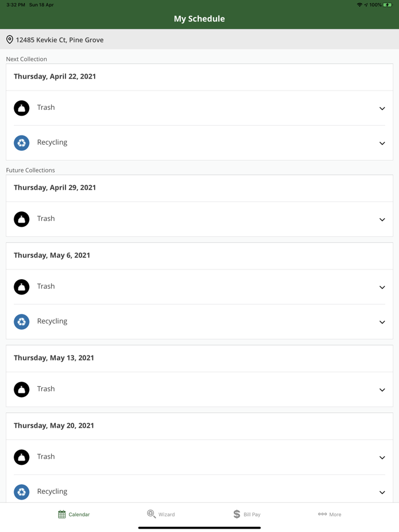The height and width of the screenshot is (532, 399).
Task: Open the Bill Pay tab
Action: click(247, 514)
